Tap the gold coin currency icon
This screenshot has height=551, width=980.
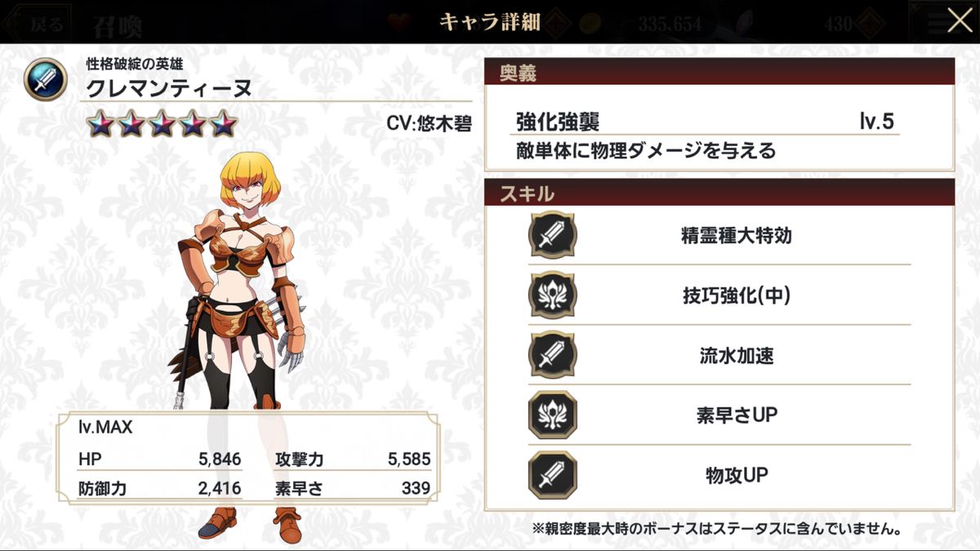591,22
